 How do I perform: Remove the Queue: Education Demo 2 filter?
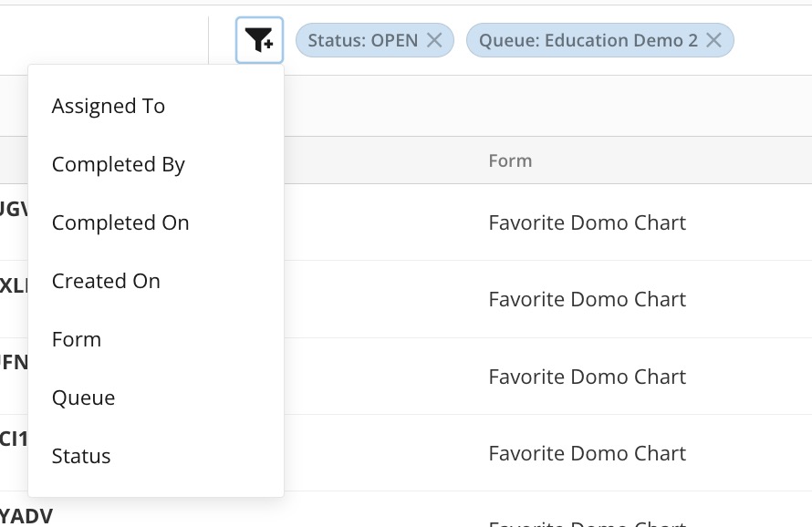coord(714,40)
